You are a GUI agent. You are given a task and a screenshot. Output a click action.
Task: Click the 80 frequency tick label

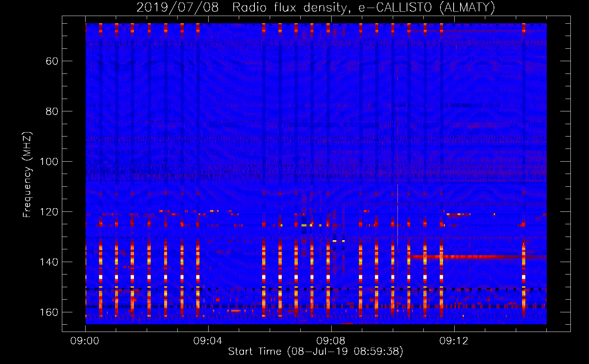pyautogui.click(x=52, y=111)
